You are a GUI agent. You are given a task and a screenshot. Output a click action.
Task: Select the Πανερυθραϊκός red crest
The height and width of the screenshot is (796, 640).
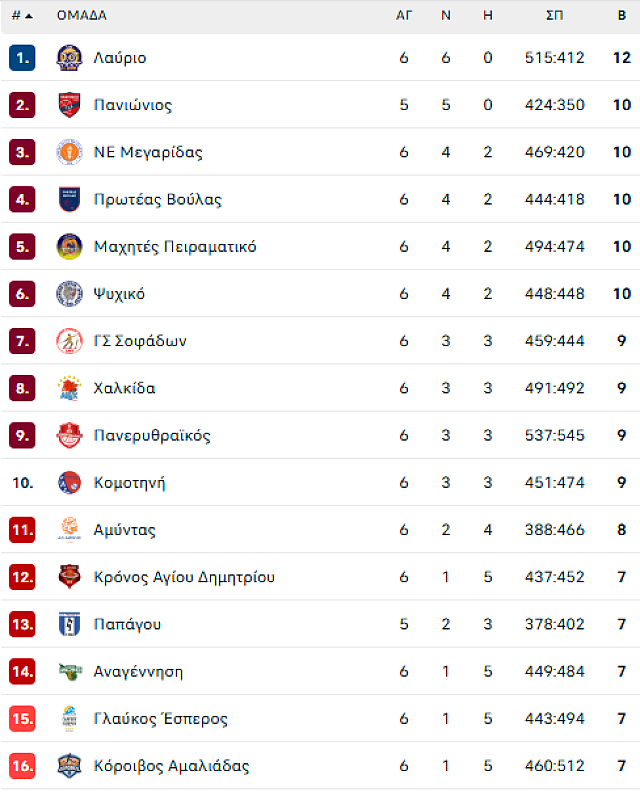click(69, 436)
